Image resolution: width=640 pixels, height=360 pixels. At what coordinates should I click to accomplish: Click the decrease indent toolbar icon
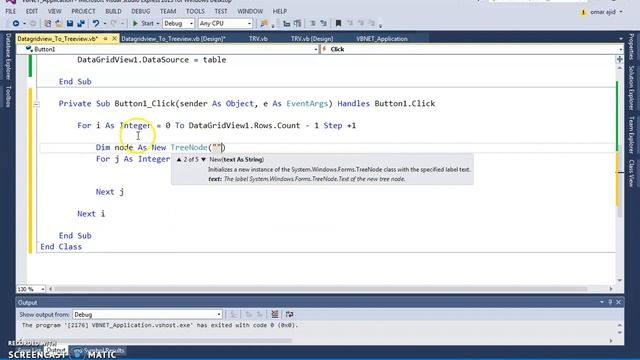point(287,24)
